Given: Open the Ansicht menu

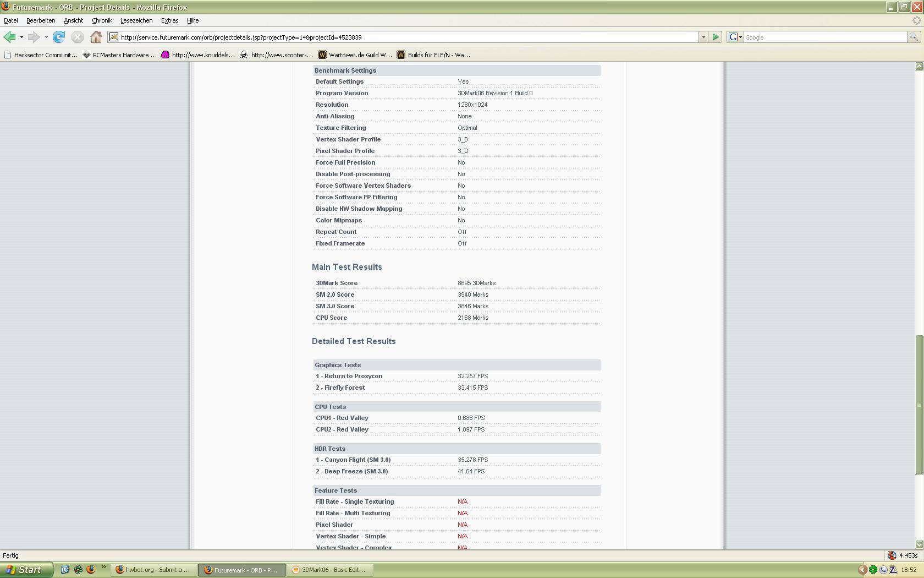Looking at the screenshot, I should coord(73,20).
